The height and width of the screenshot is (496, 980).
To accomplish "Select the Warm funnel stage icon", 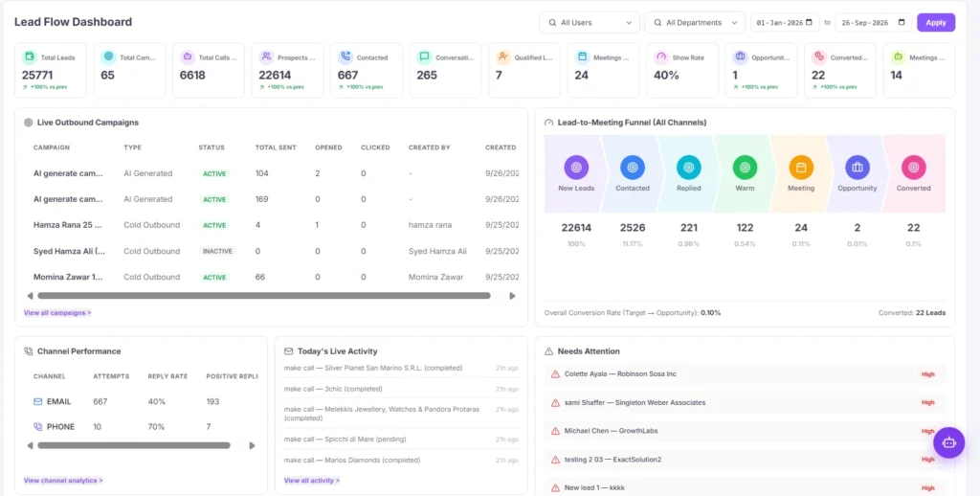I will coord(745,168).
